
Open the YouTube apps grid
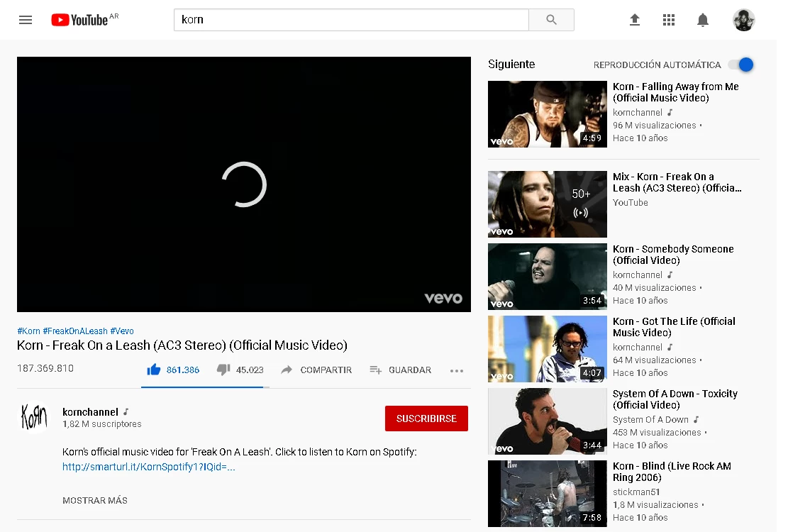point(668,20)
